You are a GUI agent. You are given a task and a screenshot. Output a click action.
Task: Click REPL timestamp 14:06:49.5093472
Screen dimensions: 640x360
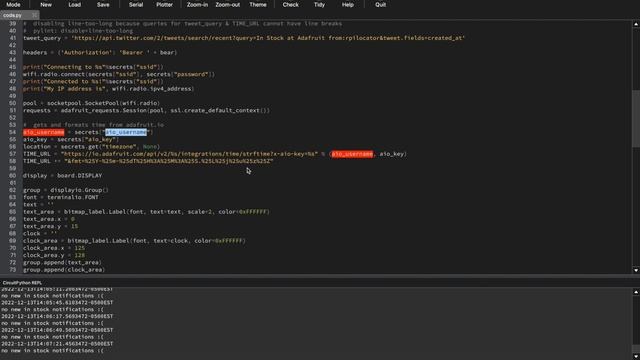click(x=57, y=330)
